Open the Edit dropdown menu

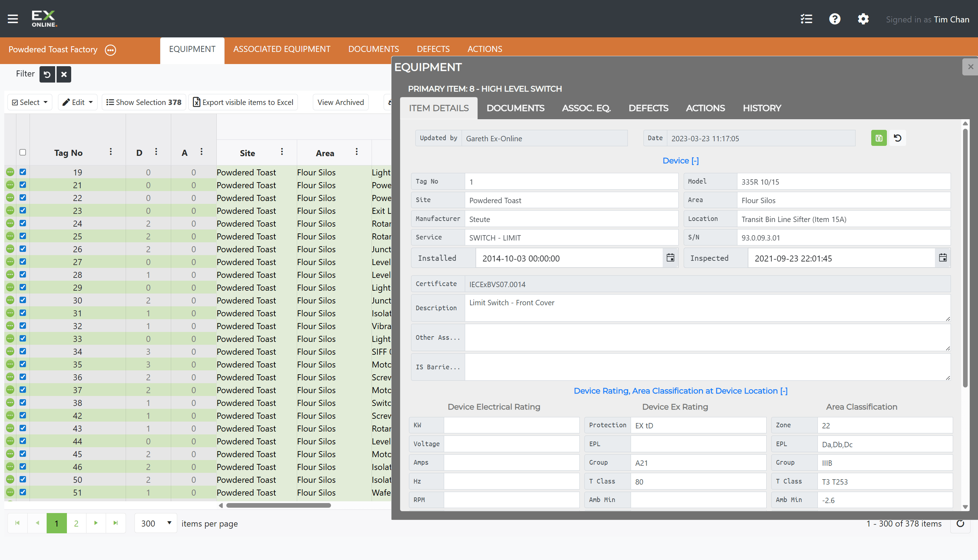click(x=78, y=102)
